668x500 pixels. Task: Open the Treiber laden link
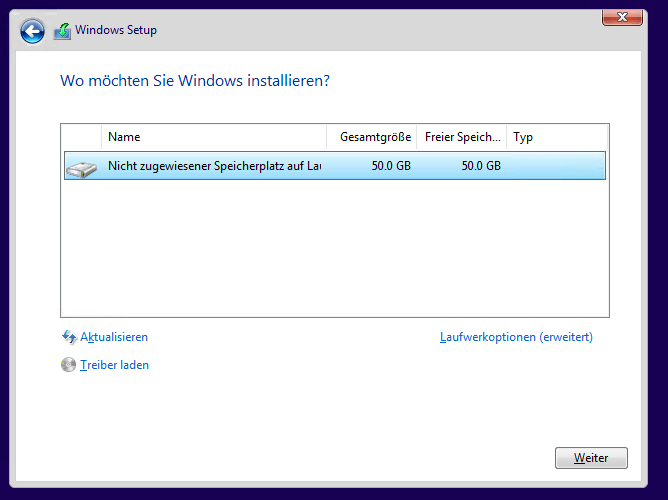(x=114, y=366)
